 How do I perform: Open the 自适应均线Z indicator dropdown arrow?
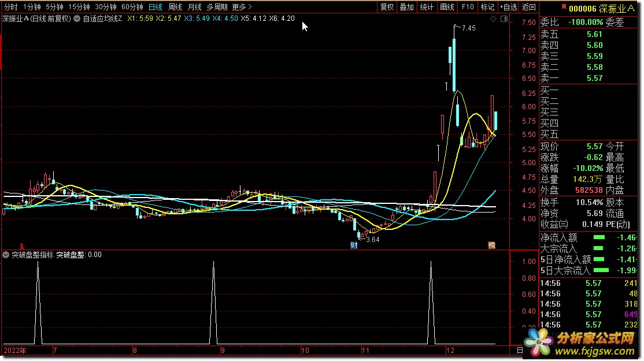point(77,18)
